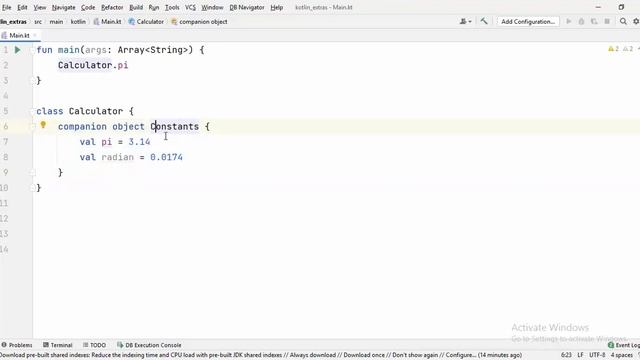Open Search Everywhere magnifier icon
This screenshot has width=640, height=360.
(x=623, y=21)
